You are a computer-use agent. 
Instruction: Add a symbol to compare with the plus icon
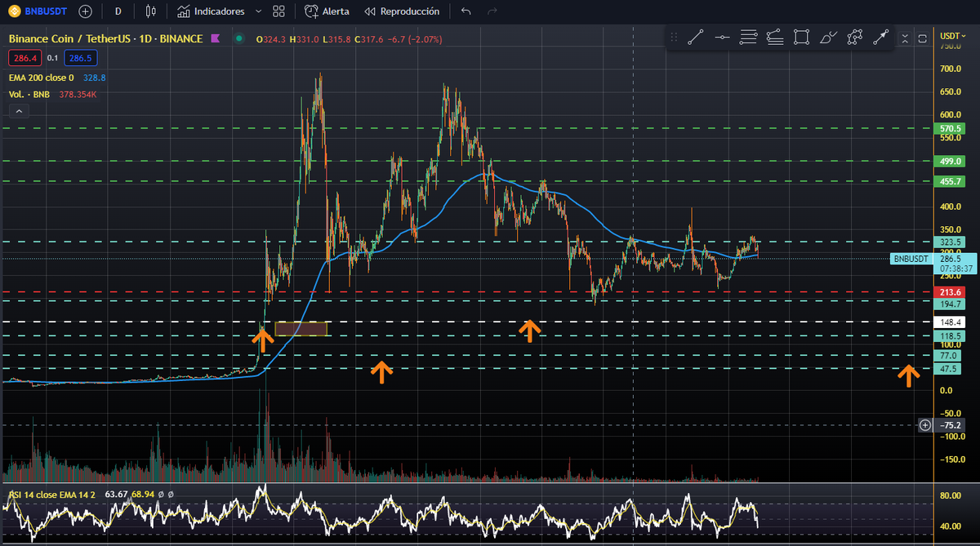(x=87, y=11)
